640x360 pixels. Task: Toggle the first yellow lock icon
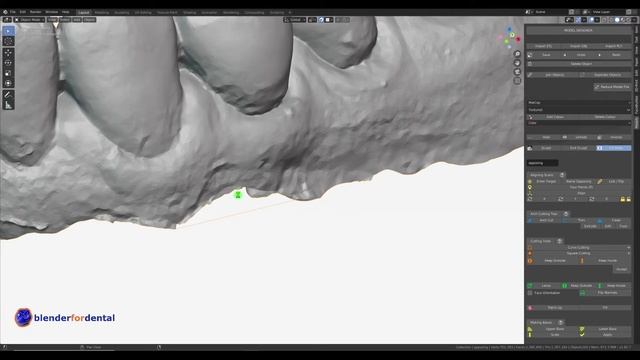coord(622,199)
